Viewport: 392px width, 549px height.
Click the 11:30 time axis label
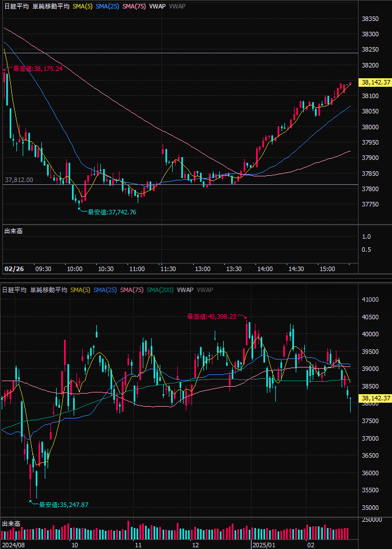168,269
